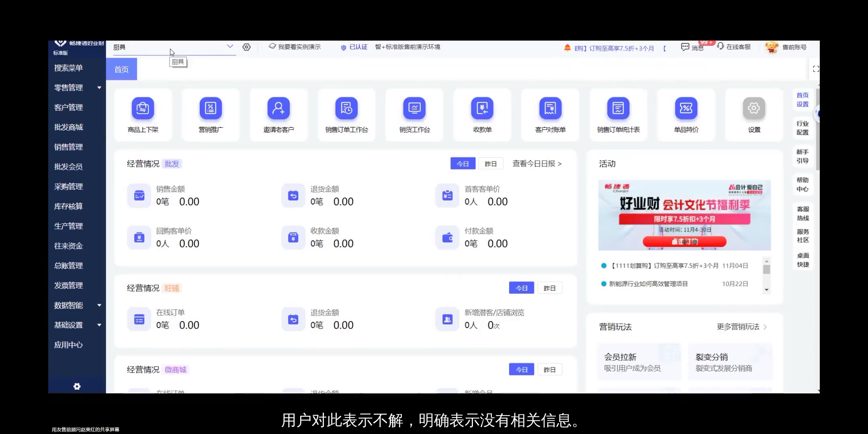Click 更多营销玩法 for more marketing plays
Image resolution: width=868 pixels, height=434 pixels.
point(739,327)
